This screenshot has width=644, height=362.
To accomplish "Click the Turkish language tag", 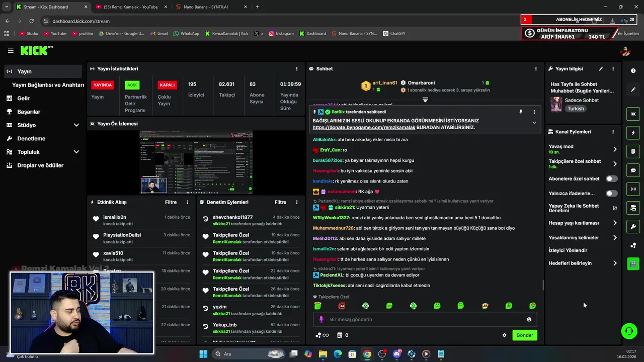I will 576,109.
